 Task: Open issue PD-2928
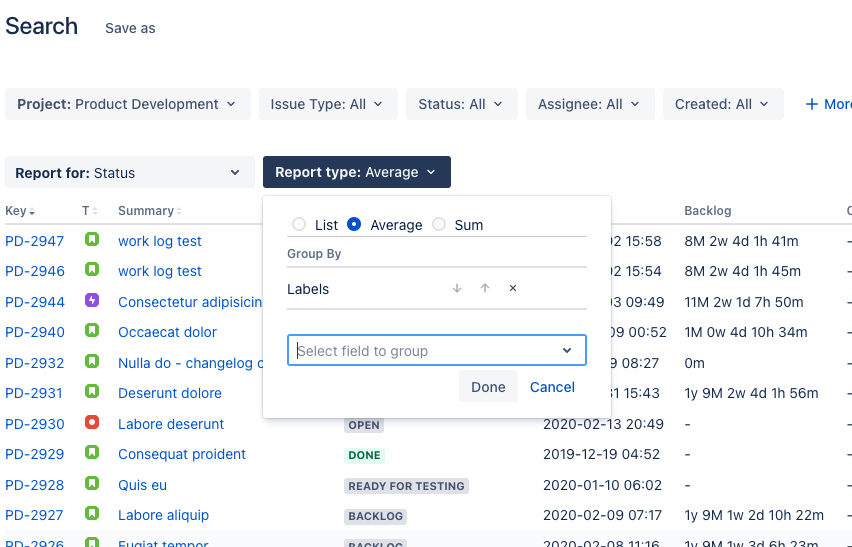click(x=35, y=485)
